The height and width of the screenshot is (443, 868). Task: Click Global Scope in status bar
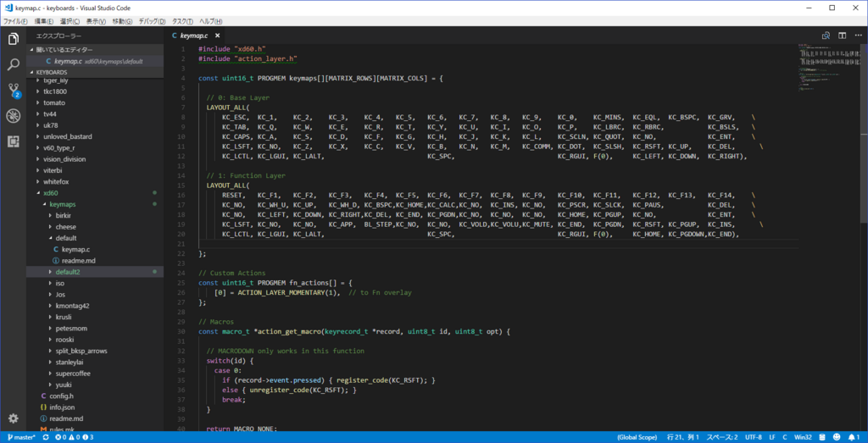[x=637, y=437]
